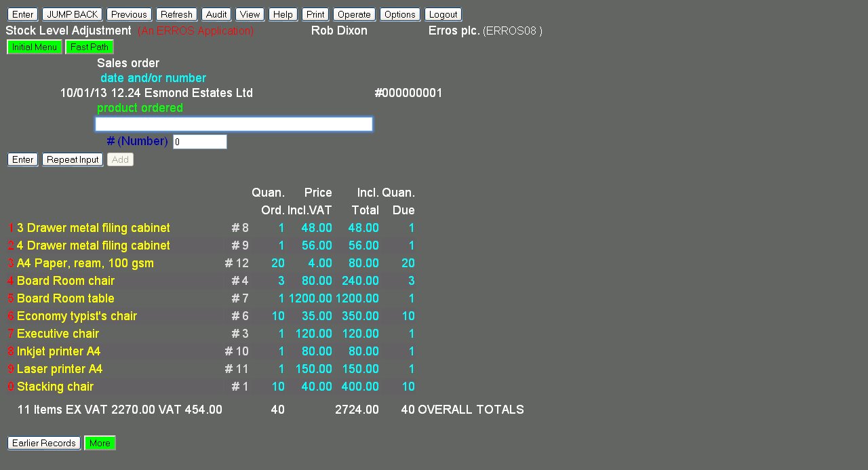Click the # (Number) input box
This screenshot has width=868, height=470.
199,142
